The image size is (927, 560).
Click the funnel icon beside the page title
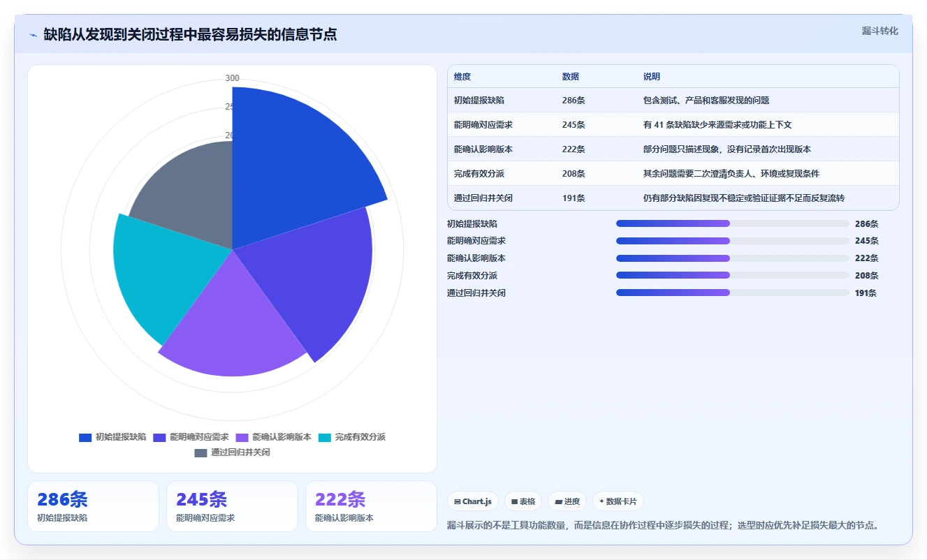(34, 35)
